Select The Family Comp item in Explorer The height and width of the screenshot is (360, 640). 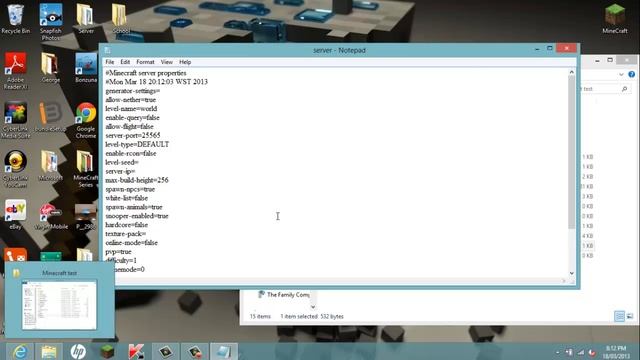[284, 294]
